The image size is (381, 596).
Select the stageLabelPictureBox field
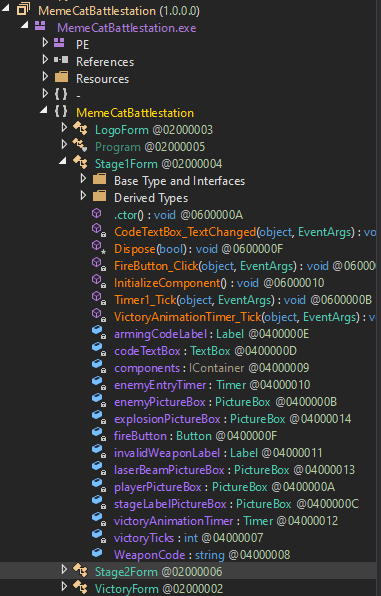(x=237, y=504)
